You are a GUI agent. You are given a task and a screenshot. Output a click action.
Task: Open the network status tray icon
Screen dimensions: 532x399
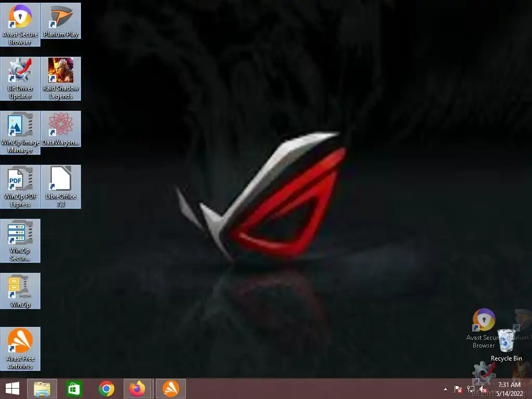tap(471, 389)
